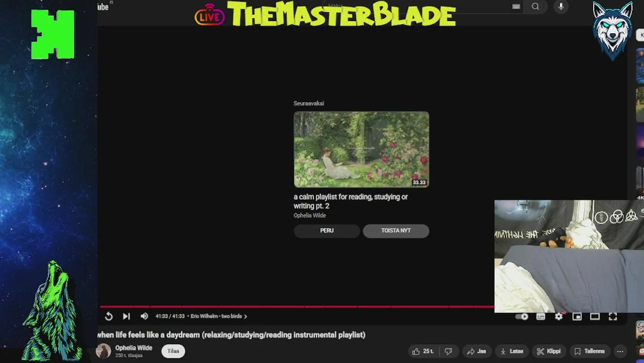Like the video (25 t.)
Image resolution: width=644 pixels, height=363 pixels.
coord(423,351)
